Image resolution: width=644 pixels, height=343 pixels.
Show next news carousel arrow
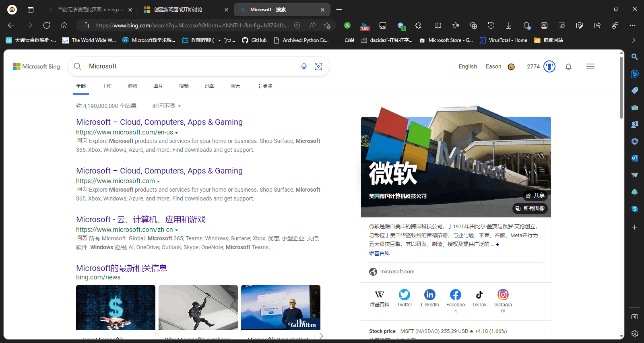click(321, 336)
